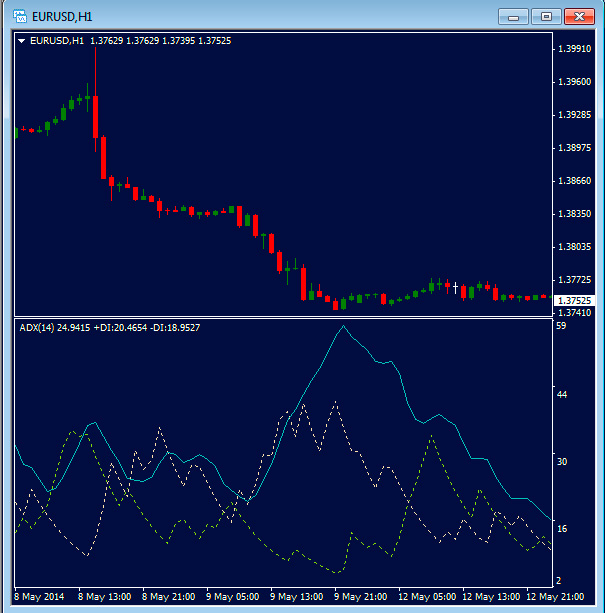This screenshot has height=613, width=605.
Task: Click the 16 level on the ADX scale
Action: (x=561, y=528)
